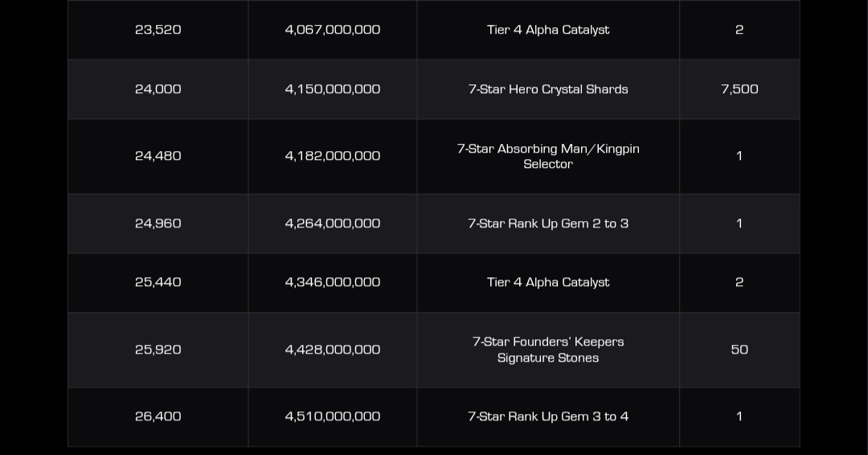Click the 24,000 milestone cell

158,89
